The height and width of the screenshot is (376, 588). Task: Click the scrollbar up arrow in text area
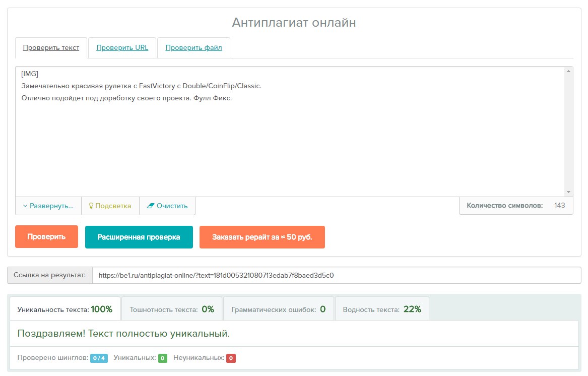point(569,72)
